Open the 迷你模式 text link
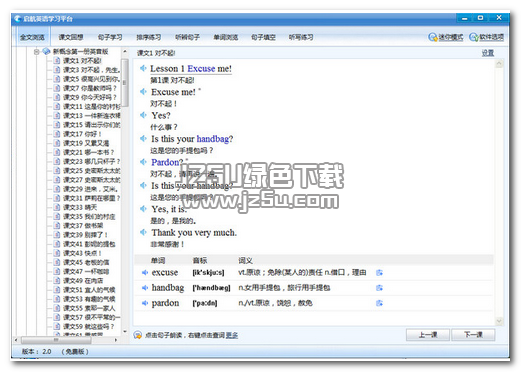 (451, 37)
